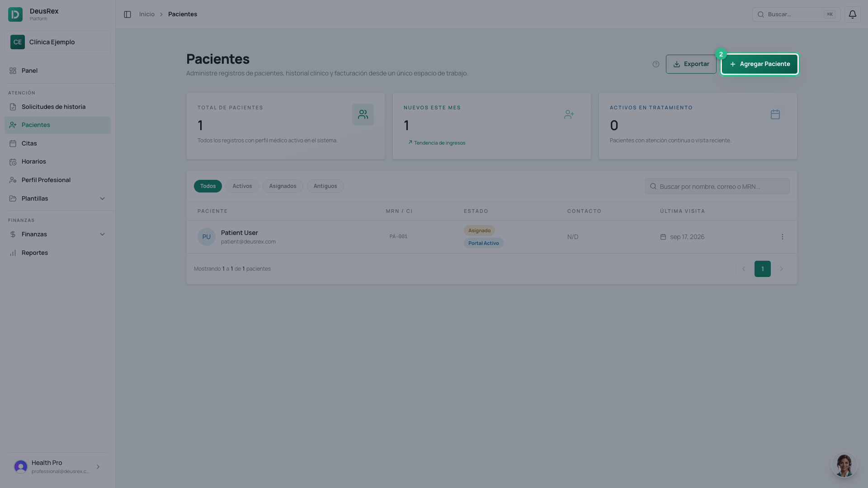This screenshot has height=488, width=868.
Task: Open the Health Pro account menu chevron
Action: point(98,467)
